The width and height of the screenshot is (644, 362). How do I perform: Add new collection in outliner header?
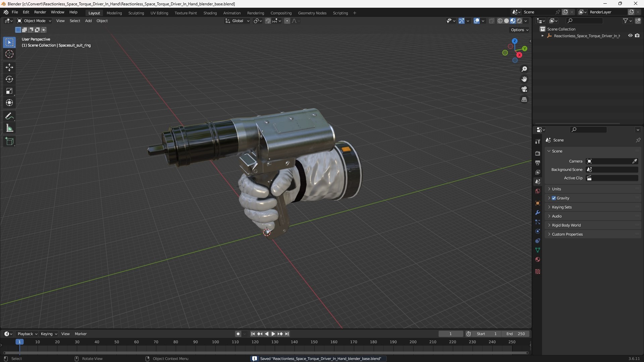pyautogui.click(x=638, y=21)
